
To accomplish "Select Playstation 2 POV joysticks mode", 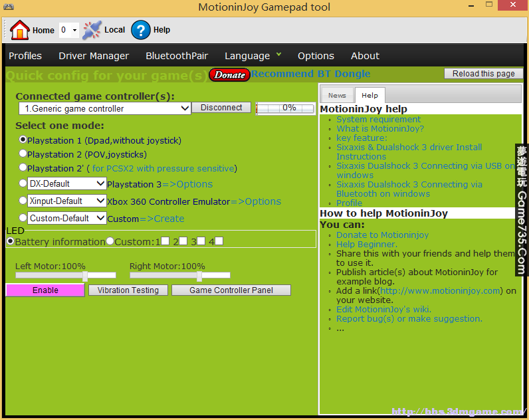I will 23,154.
